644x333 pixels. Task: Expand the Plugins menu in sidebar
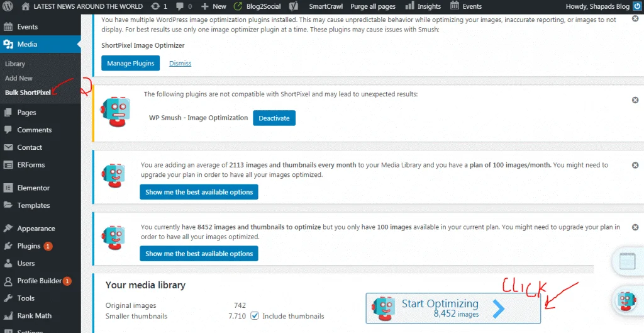point(29,246)
